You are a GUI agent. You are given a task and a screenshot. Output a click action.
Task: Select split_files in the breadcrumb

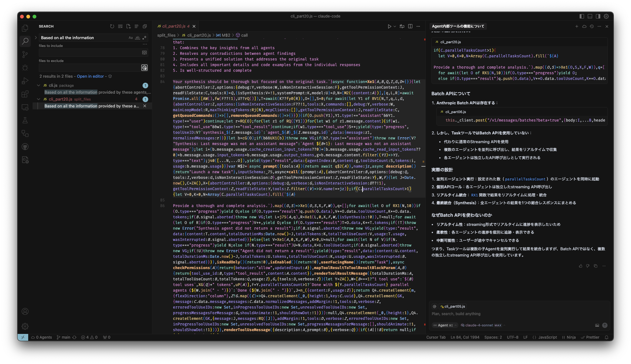(x=166, y=35)
